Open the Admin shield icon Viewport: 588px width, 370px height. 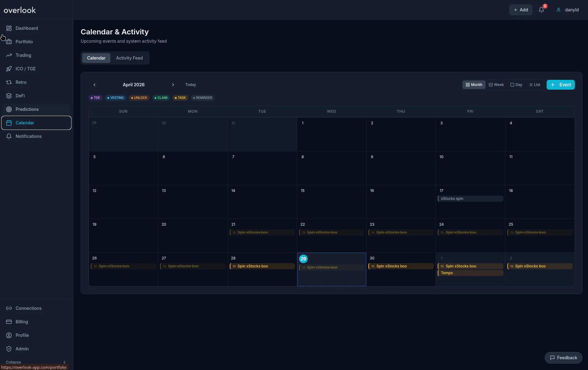9,349
